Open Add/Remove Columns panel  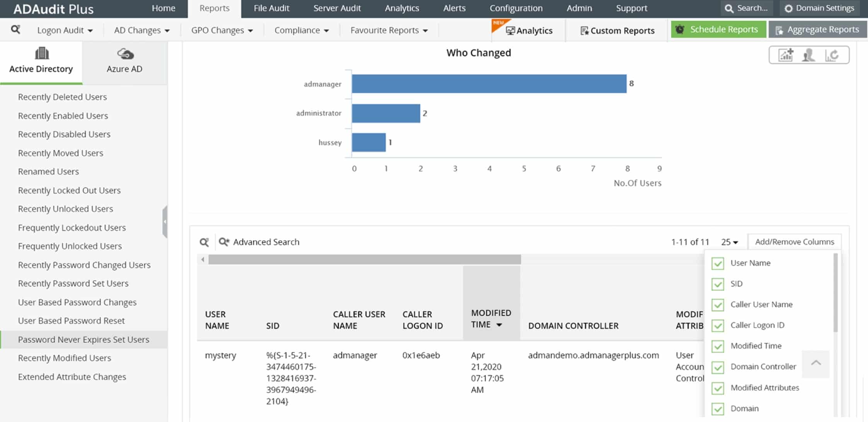795,242
